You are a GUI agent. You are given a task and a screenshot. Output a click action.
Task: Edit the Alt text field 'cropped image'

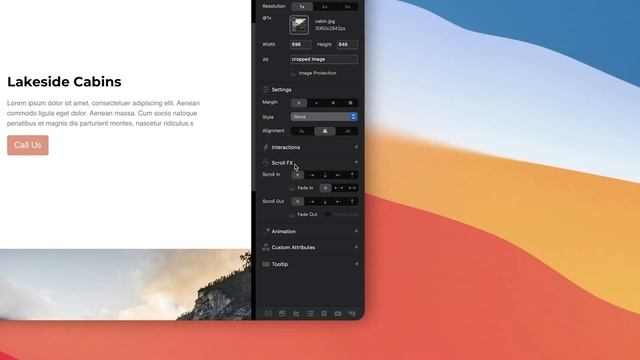(x=324, y=60)
